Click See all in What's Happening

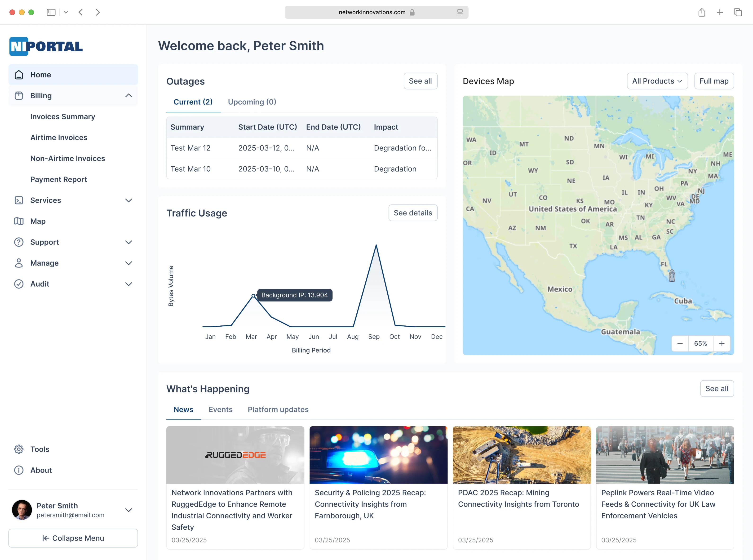tap(717, 388)
